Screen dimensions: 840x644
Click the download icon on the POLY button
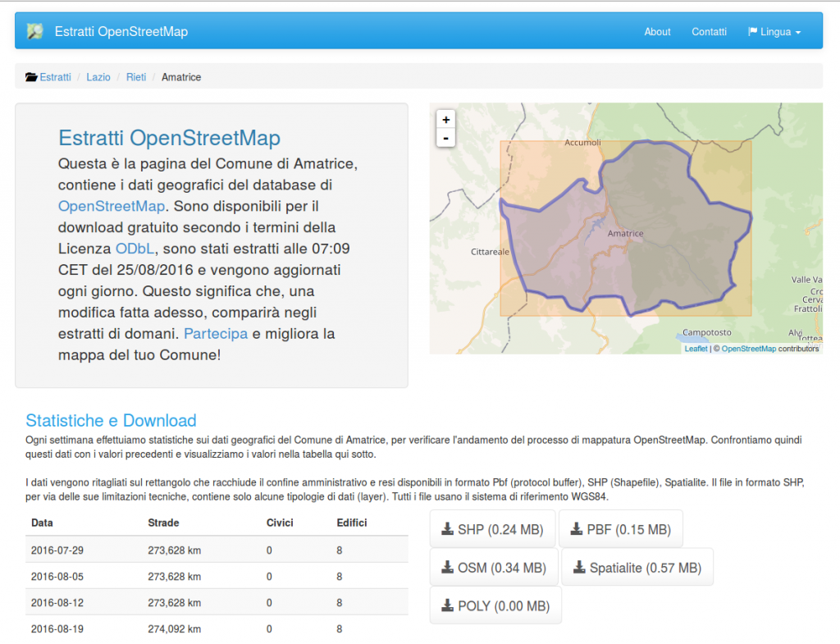coord(449,605)
